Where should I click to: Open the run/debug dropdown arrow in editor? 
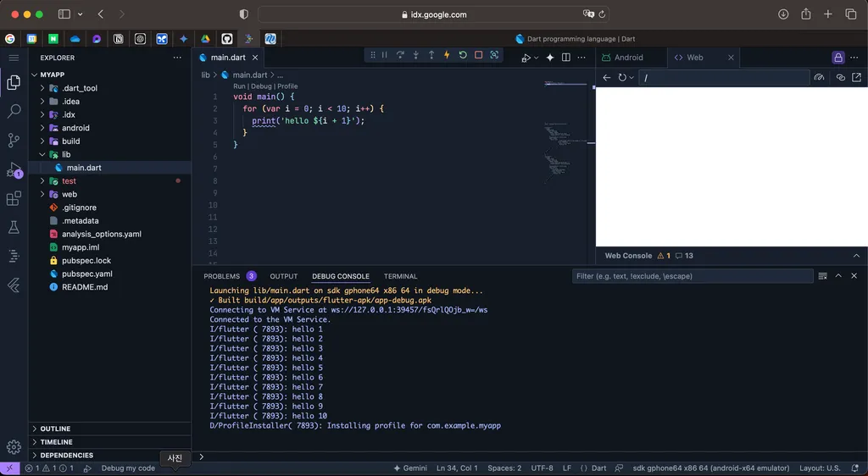pyautogui.click(x=536, y=58)
